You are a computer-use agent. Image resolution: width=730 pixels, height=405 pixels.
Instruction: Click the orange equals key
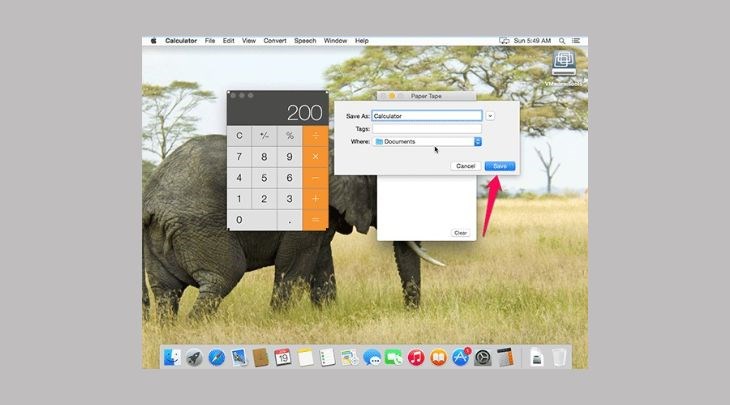[x=315, y=220]
